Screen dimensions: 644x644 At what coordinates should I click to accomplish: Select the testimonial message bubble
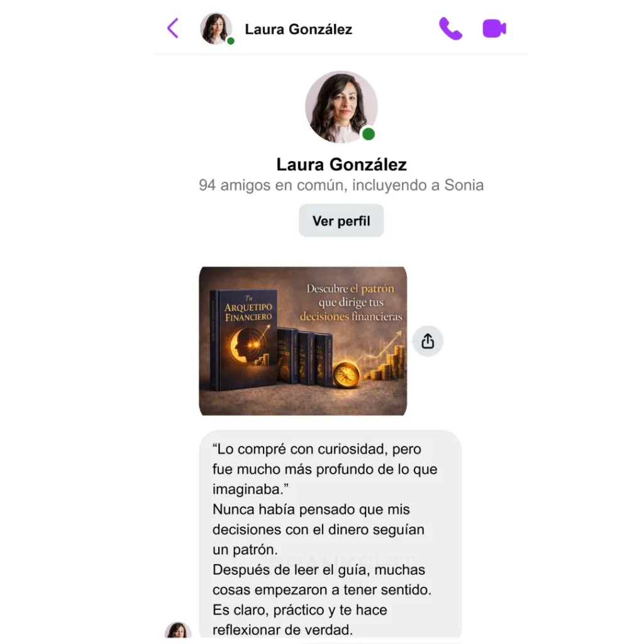click(331, 535)
